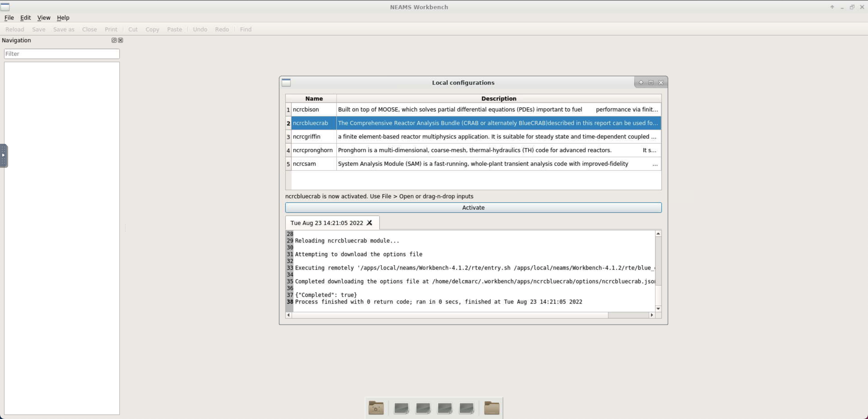Keep NEAMS Workbench window above via up-arrow icon

[832, 7]
